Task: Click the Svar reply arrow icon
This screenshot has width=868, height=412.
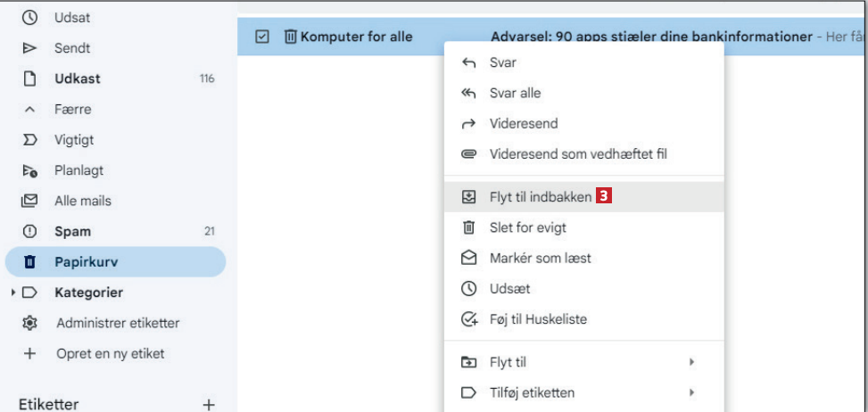Action: [468, 63]
